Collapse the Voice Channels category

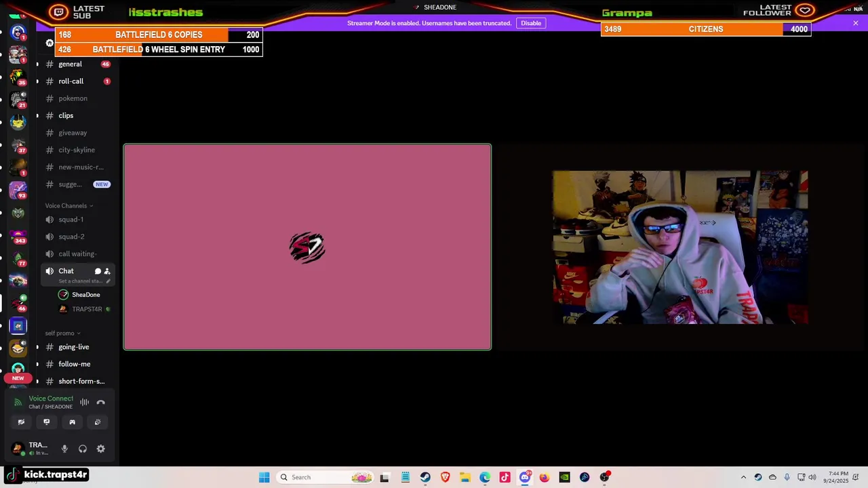pos(69,205)
